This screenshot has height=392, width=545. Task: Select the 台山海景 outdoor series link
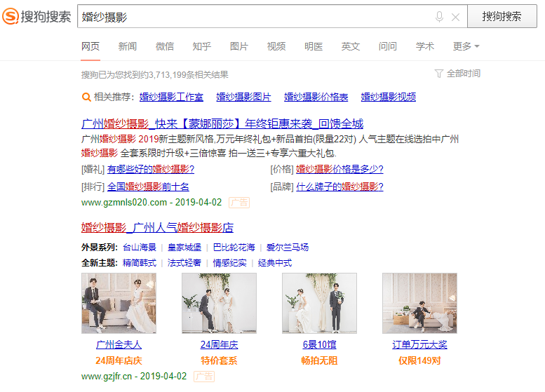tap(140, 248)
